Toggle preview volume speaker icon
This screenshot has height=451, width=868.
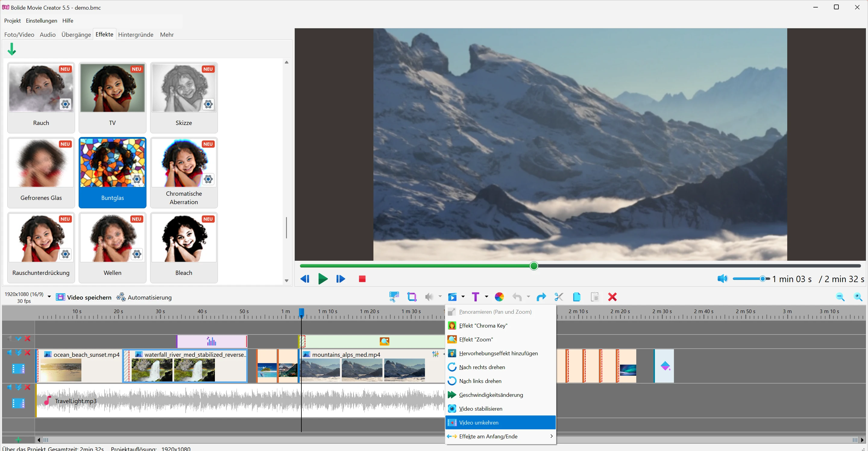point(722,279)
